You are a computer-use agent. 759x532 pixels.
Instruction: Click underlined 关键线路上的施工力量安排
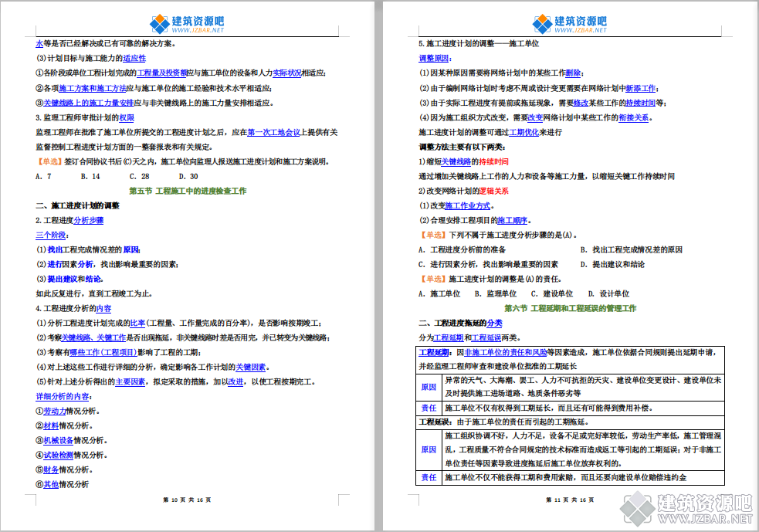point(89,103)
